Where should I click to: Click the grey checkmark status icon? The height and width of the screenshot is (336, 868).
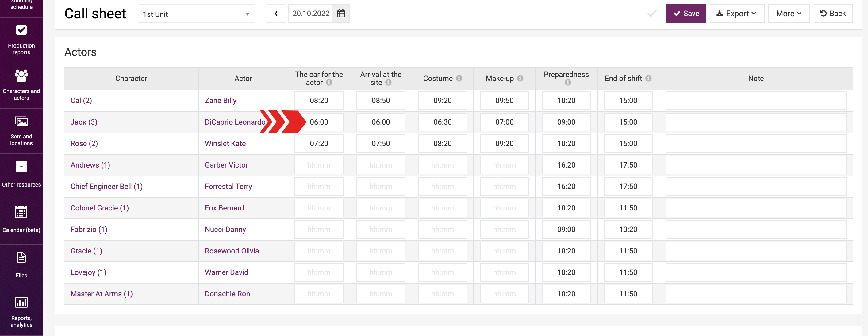pos(652,14)
